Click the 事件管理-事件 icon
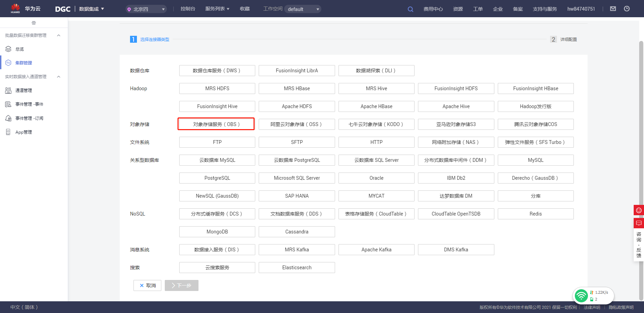This screenshot has height=313, width=644. pos(8,104)
